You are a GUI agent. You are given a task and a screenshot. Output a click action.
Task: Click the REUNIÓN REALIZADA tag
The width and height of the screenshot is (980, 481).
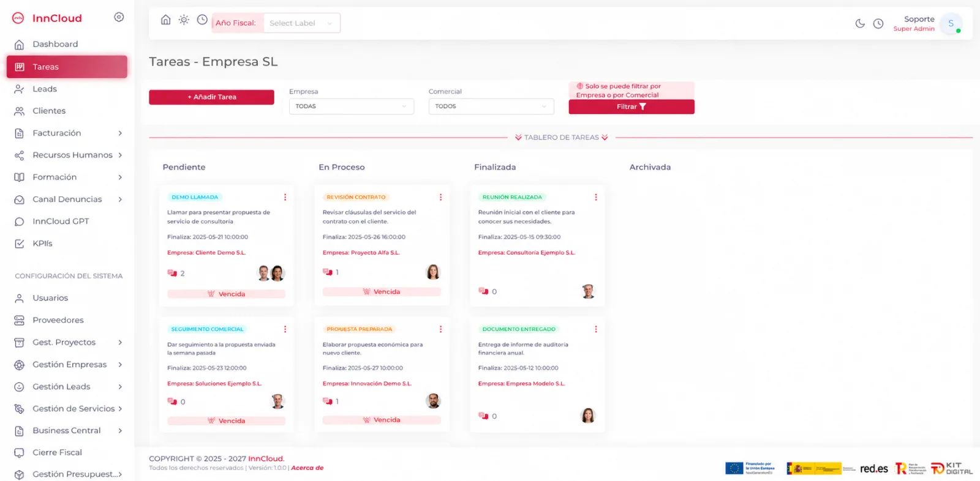[x=512, y=197]
